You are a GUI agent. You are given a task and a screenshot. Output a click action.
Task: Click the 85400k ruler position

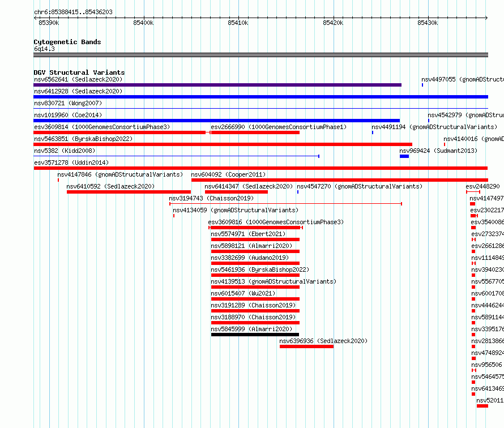point(143,23)
